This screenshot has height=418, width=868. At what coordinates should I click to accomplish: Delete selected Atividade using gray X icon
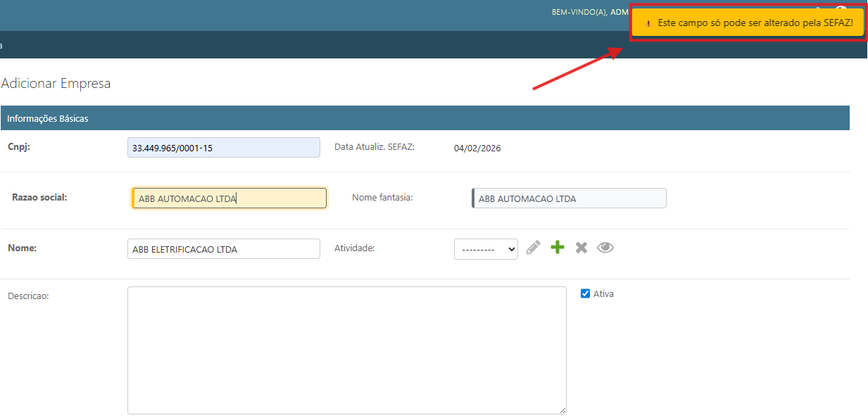coord(581,248)
